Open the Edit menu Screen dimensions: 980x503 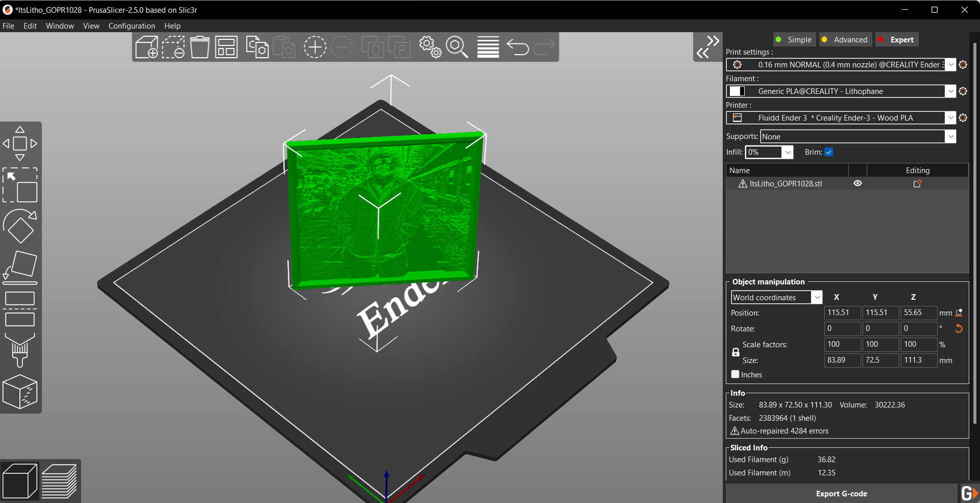click(30, 26)
